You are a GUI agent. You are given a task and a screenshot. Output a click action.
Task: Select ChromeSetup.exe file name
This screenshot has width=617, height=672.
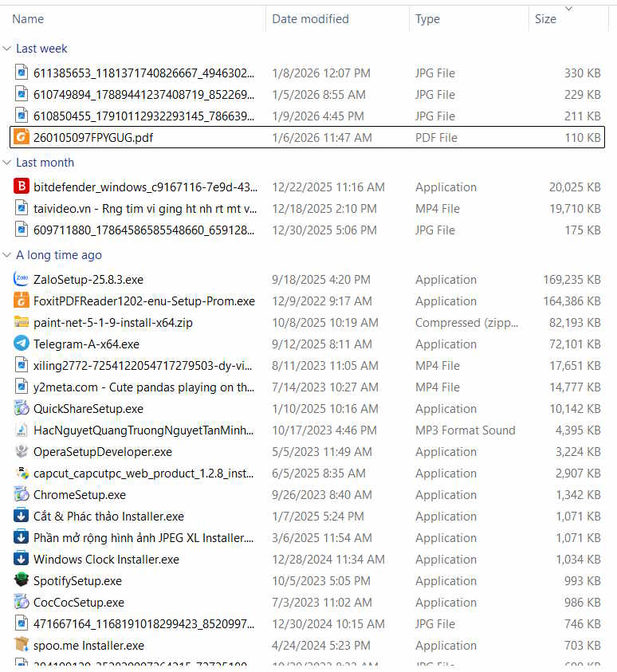tap(80, 494)
